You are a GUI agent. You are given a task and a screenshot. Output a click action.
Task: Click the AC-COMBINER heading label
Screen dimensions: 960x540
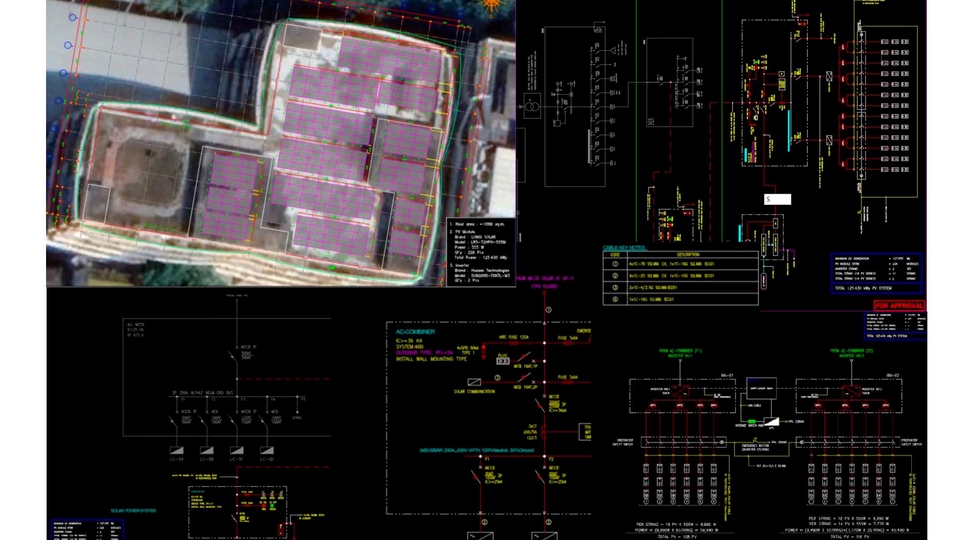(420, 330)
